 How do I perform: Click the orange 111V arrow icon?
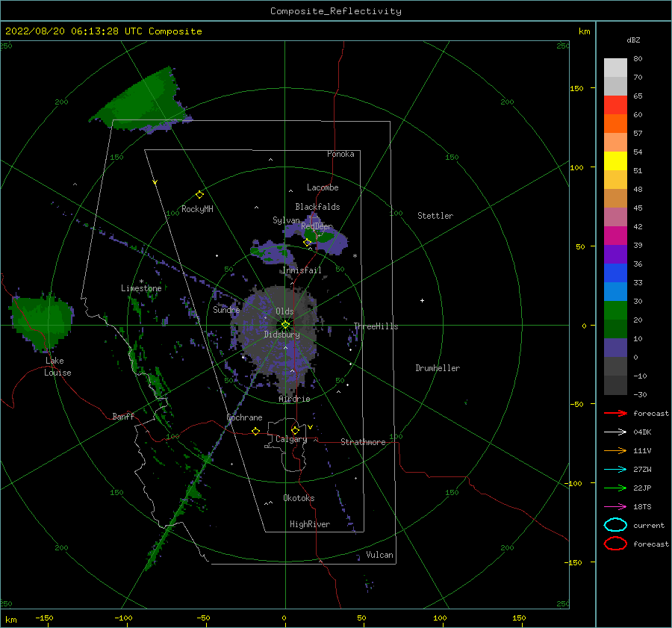pyautogui.click(x=615, y=450)
